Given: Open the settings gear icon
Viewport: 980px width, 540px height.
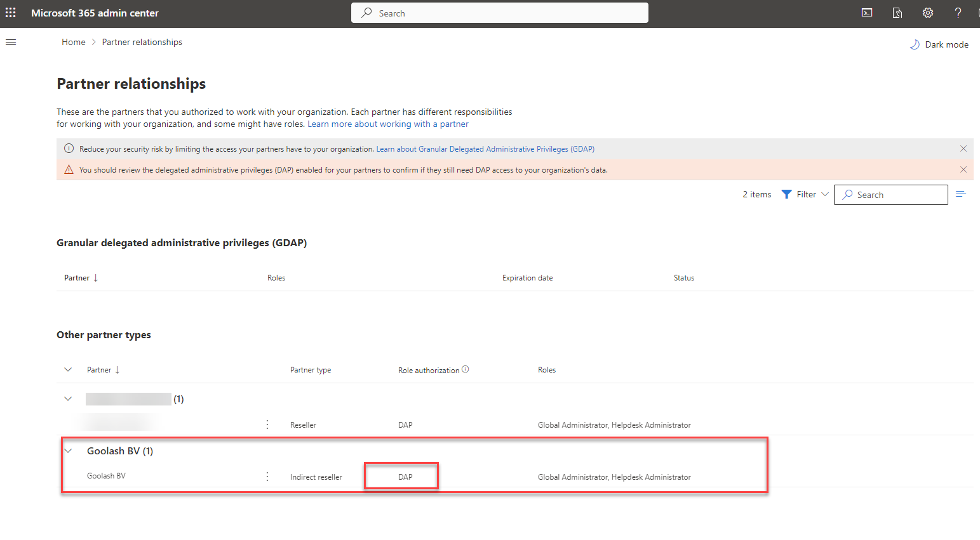Looking at the screenshot, I should (928, 13).
